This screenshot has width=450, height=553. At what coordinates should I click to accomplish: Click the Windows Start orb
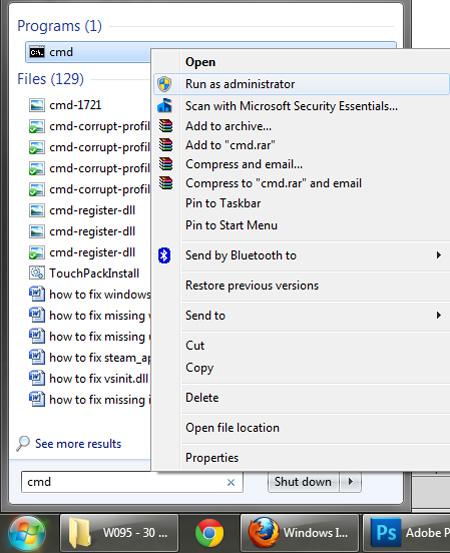point(27,533)
